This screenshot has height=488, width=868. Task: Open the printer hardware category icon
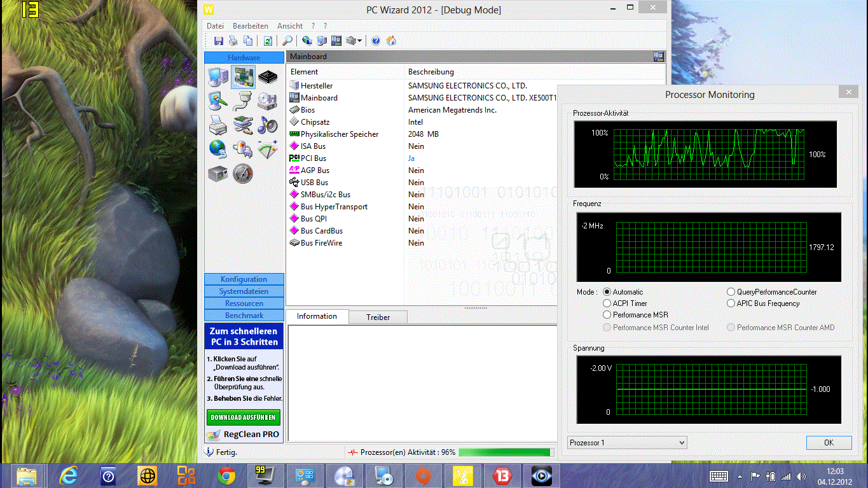217,125
